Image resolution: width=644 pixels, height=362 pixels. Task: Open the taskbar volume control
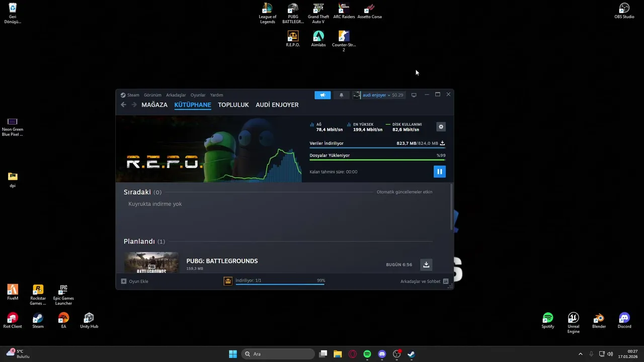point(610,354)
